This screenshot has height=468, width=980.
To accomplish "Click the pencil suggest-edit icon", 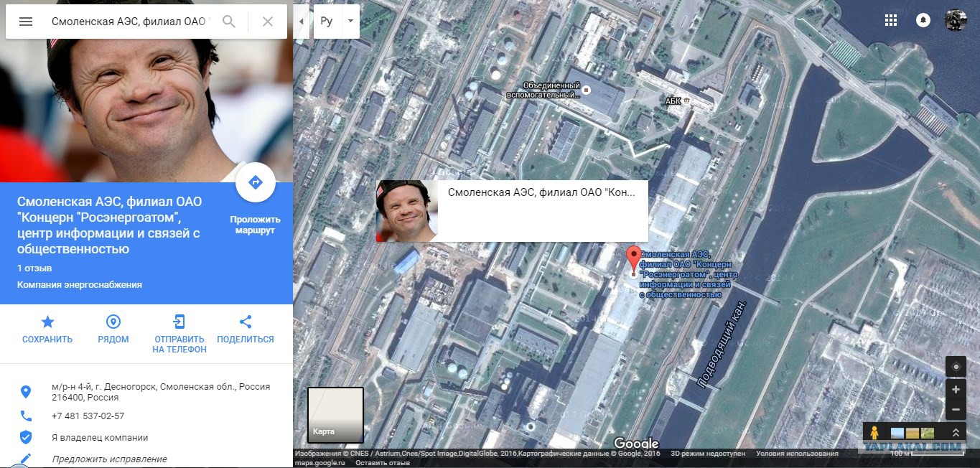I will 26,458.
